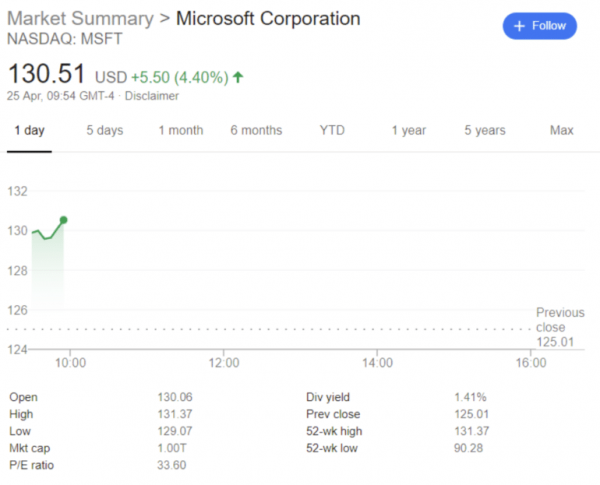Click the green up arrow icon

coord(239,77)
